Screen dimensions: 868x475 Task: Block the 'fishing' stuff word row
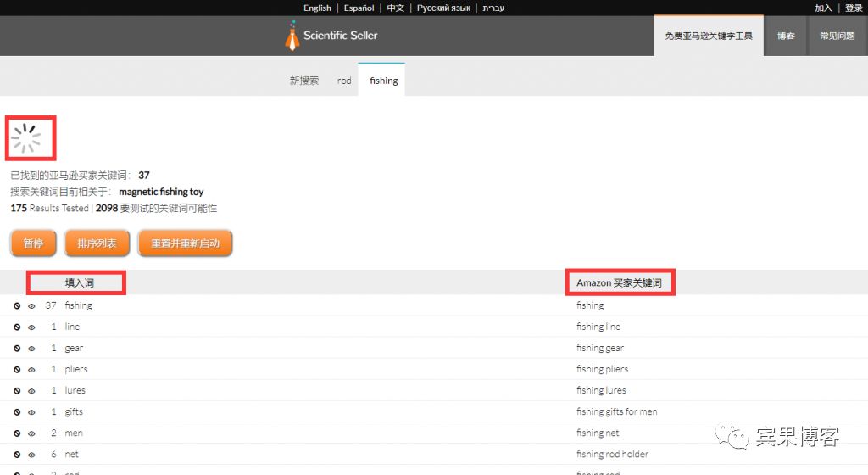[x=17, y=305]
